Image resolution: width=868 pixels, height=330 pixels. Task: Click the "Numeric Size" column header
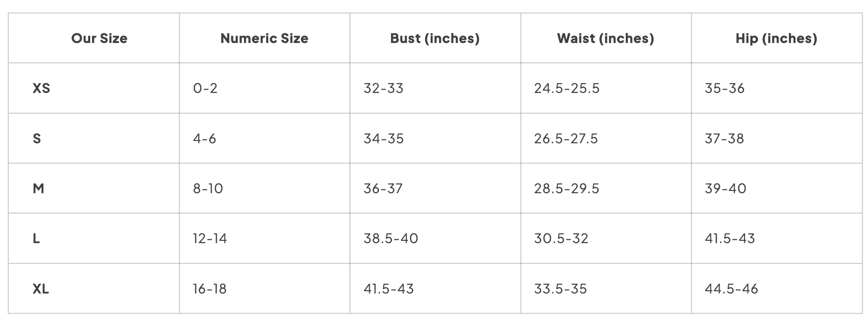click(x=264, y=39)
